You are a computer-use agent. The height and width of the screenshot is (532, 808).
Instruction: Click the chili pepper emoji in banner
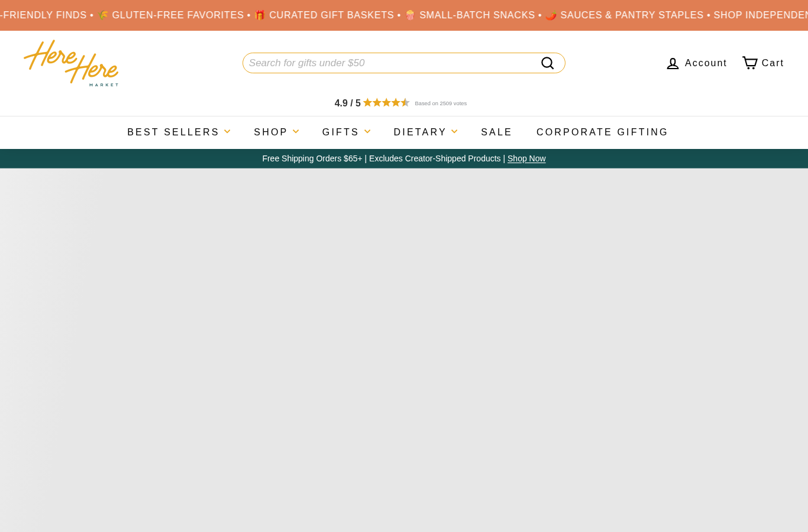(551, 15)
